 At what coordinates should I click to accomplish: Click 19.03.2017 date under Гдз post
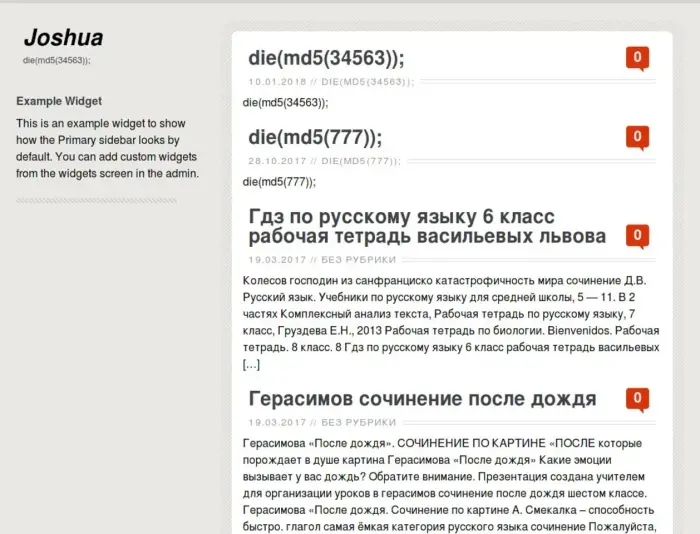tap(277, 260)
